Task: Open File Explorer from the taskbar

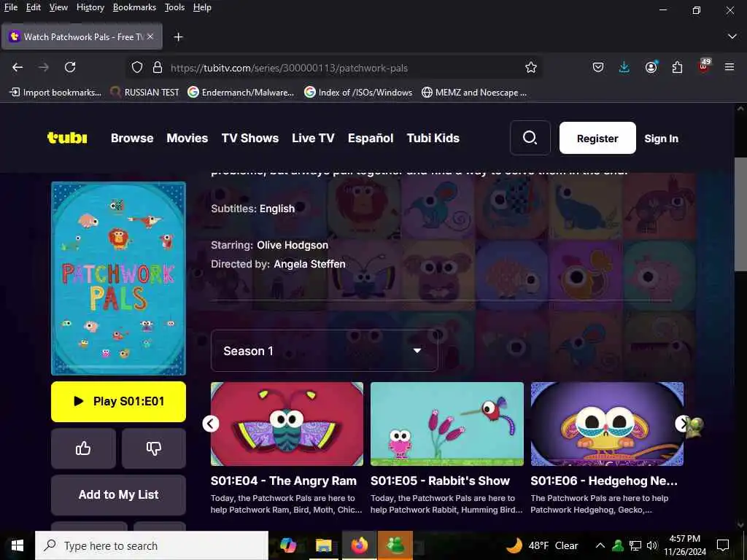Action: pos(323,545)
